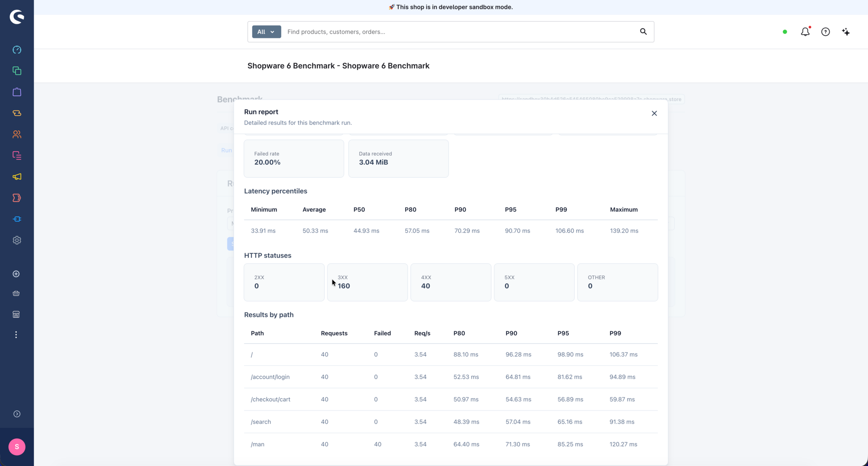Open the user avatar S menu

tap(17, 447)
